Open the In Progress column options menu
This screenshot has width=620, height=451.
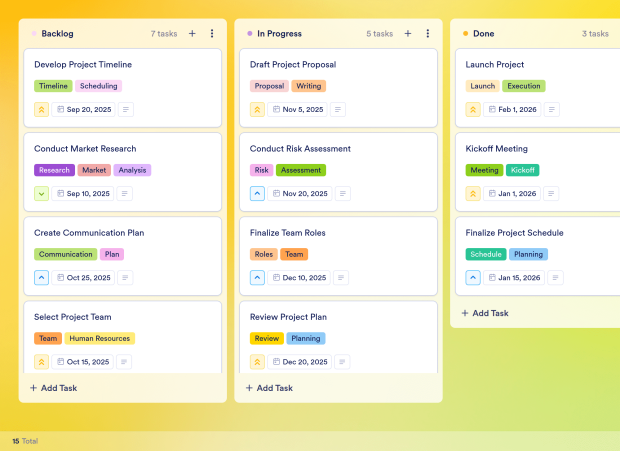[x=427, y=34]
